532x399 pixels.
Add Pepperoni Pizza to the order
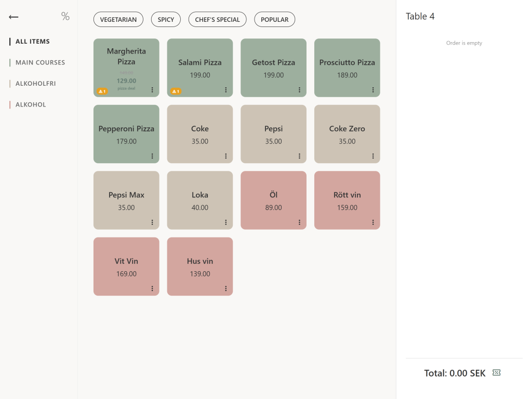126,134
